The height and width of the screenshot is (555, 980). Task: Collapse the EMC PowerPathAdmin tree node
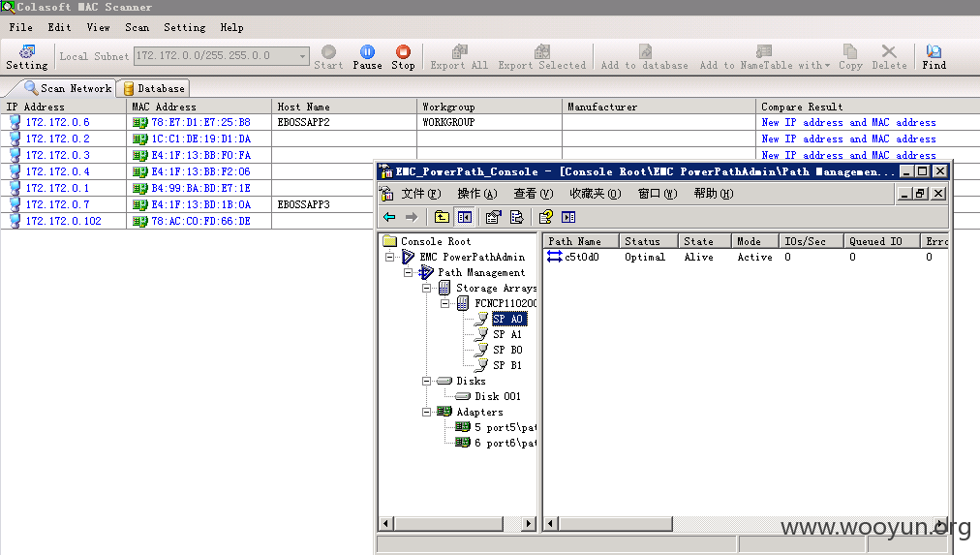click(390, 257)
